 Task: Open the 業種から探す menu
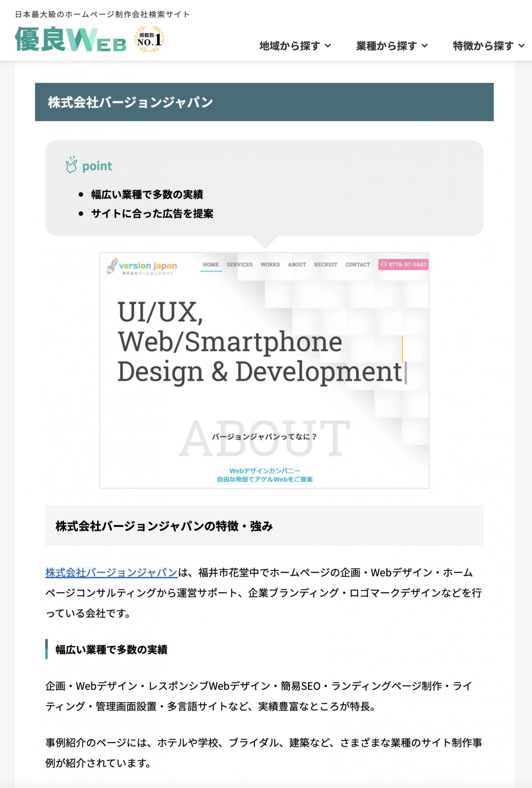pyautogui.click(x=392, y=46)
